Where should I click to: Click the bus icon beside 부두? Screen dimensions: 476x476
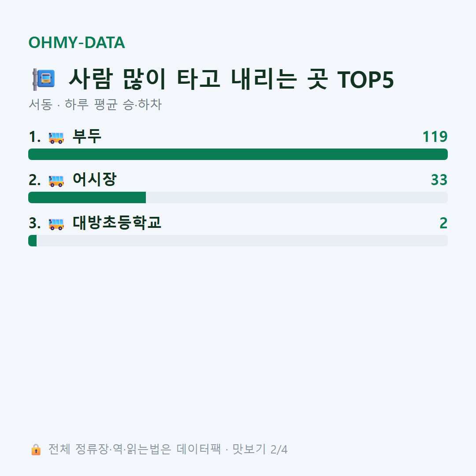point(56,138)
